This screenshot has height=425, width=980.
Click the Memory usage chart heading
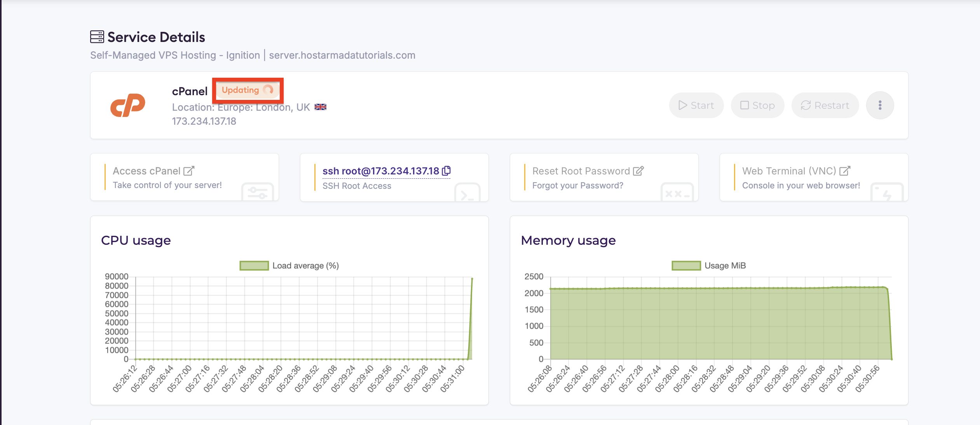(568, 240)
